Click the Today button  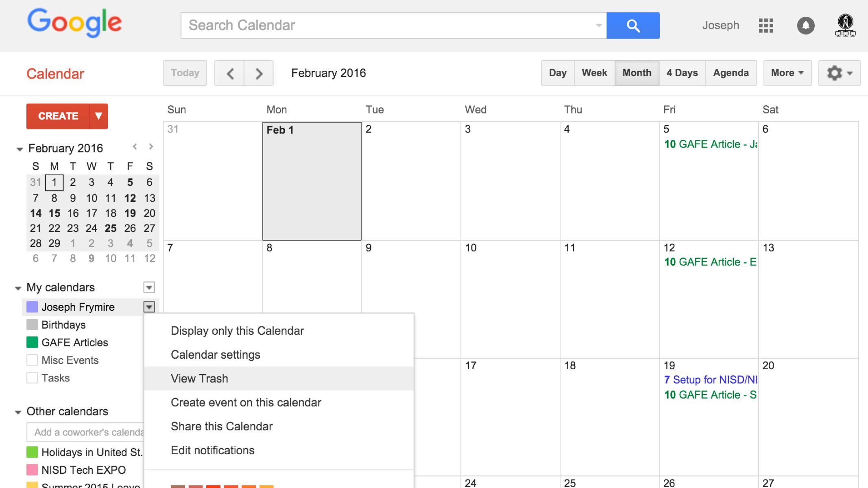(185, 73)
